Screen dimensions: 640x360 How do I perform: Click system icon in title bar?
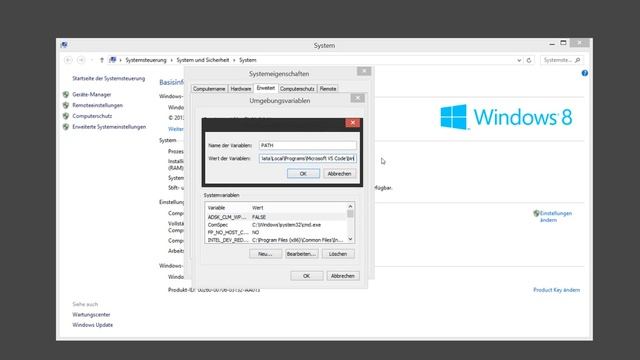click(64, 45)
